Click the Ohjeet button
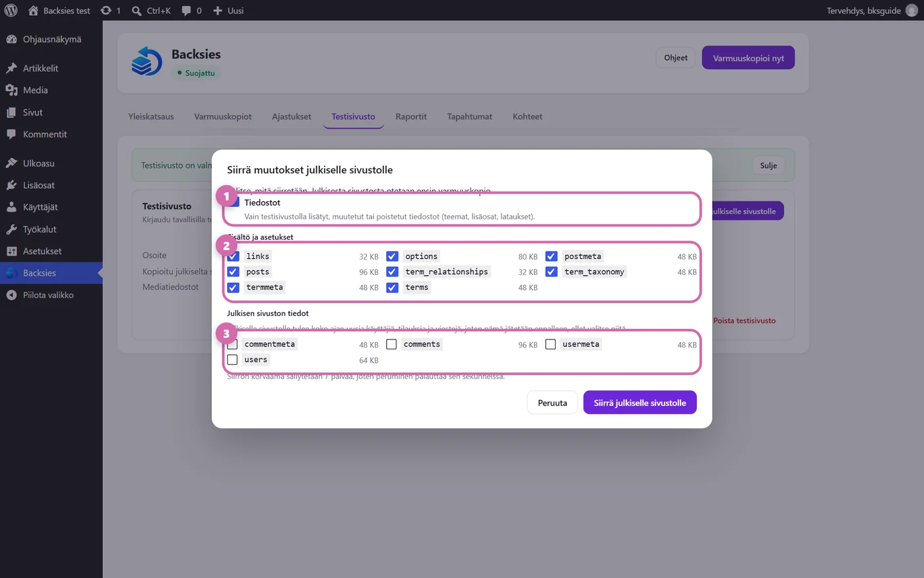Viewport: 924px width, 578px height. (x=676, y=57)
